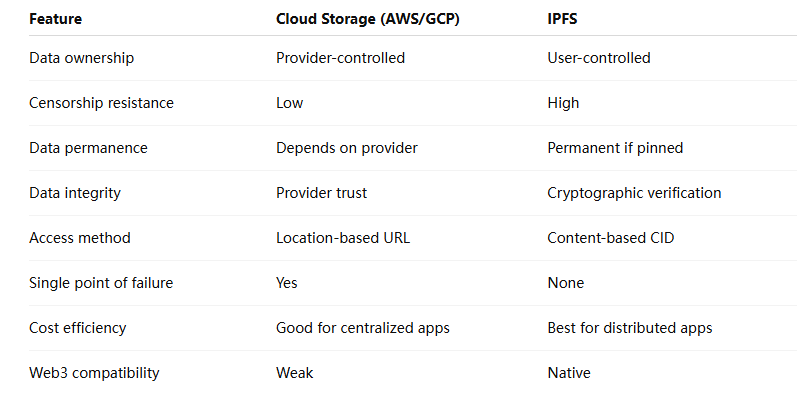Image resolution: width=804 pixels, height=412 pixels.
Task: Click the Location-based URL cell
Action: tap(338, 238)
